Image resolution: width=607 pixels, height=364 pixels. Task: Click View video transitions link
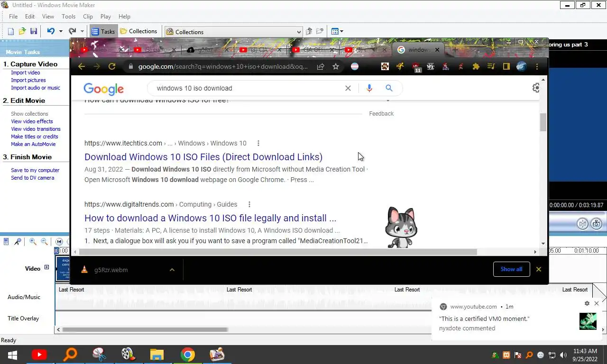click(x=36, y=129)
